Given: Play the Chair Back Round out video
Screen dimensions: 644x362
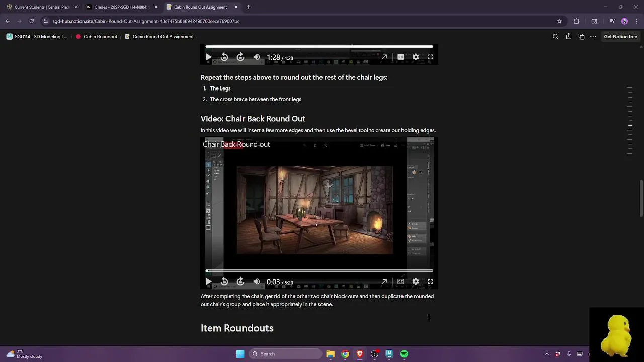Looking at the screenshot, I should point(209,282).
